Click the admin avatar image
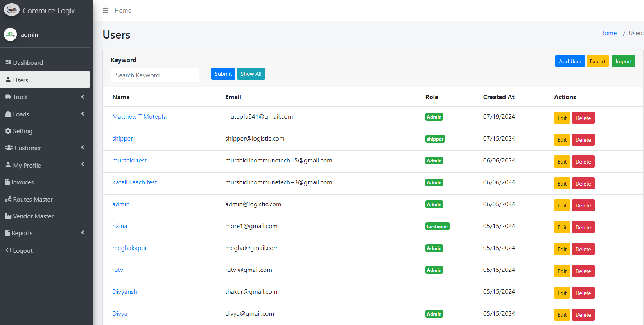644x325 pixels. pyautogui.click(x=10, y=34)
